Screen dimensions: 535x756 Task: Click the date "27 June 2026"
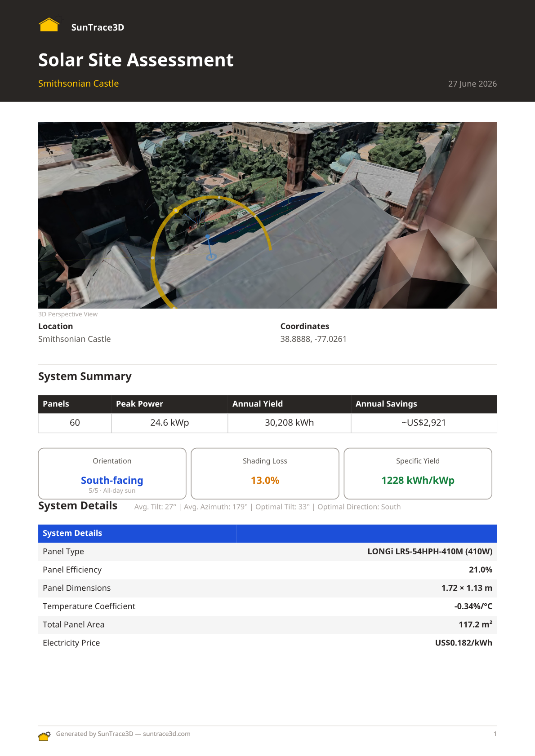tap(473, 84)
